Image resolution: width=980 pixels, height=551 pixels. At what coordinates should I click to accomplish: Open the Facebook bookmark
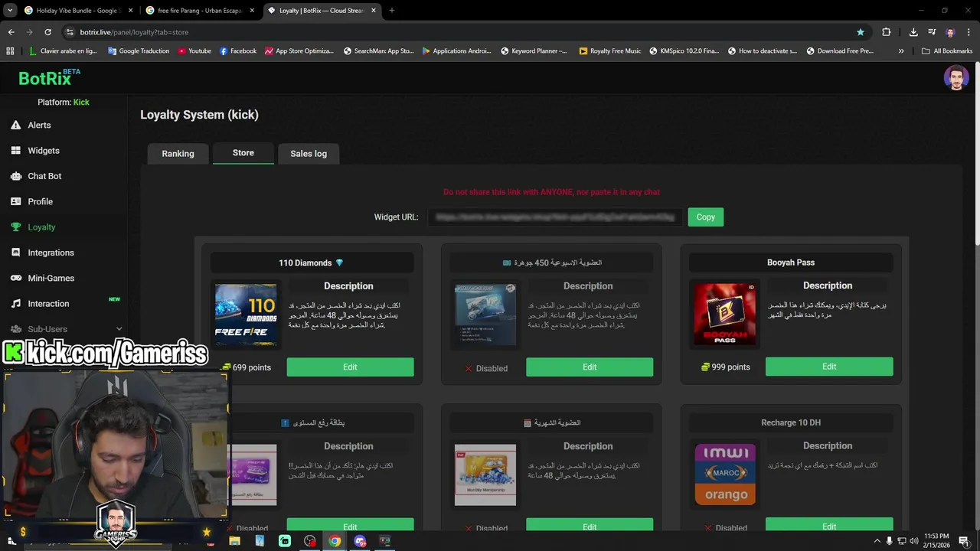click(x=238, y=51)
